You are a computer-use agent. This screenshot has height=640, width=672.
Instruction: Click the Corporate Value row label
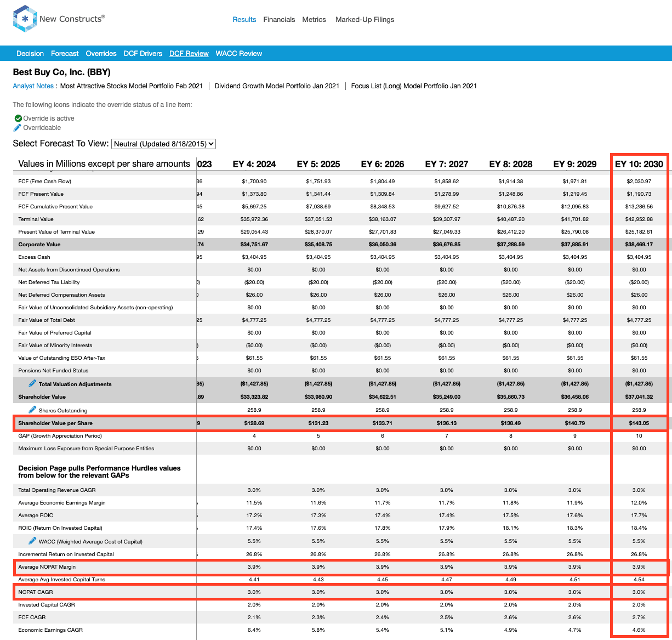pyautogui.click(x=39, y=245)
